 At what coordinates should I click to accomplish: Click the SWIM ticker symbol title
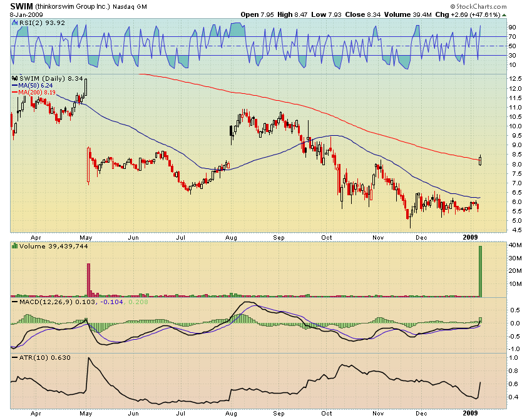click(x=22, y=6)
